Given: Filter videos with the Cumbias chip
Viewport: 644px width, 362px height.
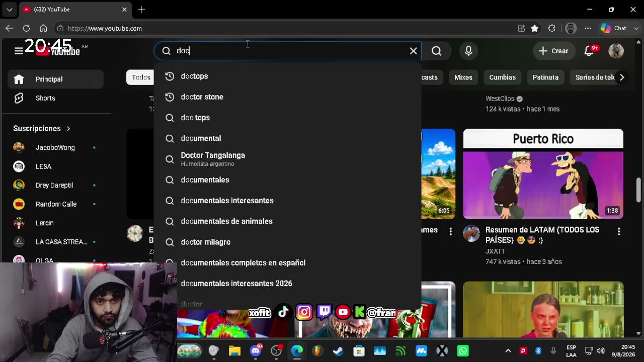Looking at the screenshot, I should coord(503,77).
